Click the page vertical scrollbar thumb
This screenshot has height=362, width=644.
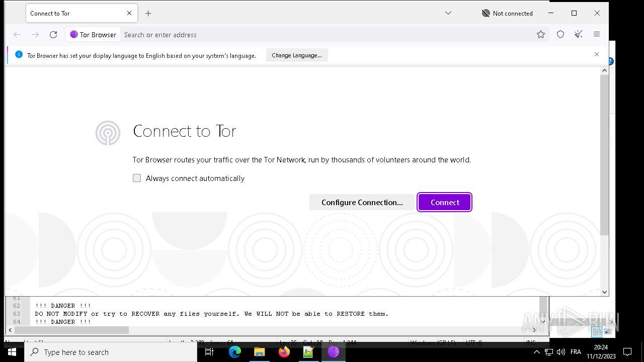pyautogui.click(x=605, y=155)
